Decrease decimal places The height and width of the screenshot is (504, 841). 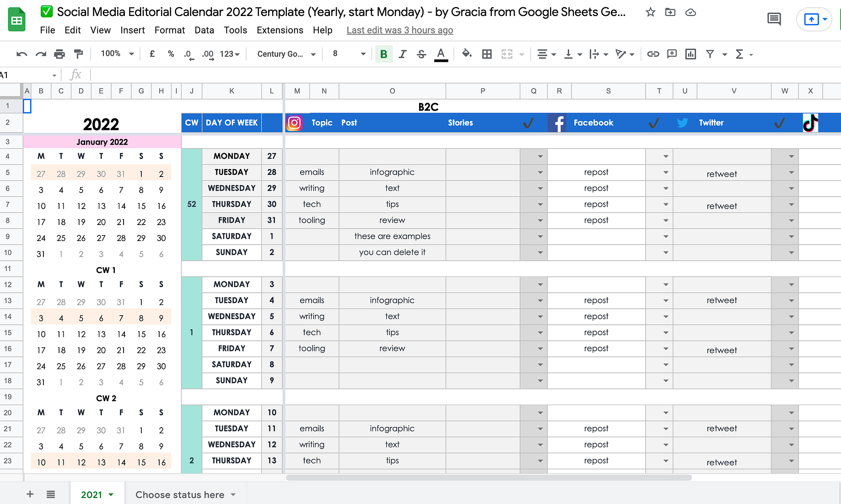188,54
